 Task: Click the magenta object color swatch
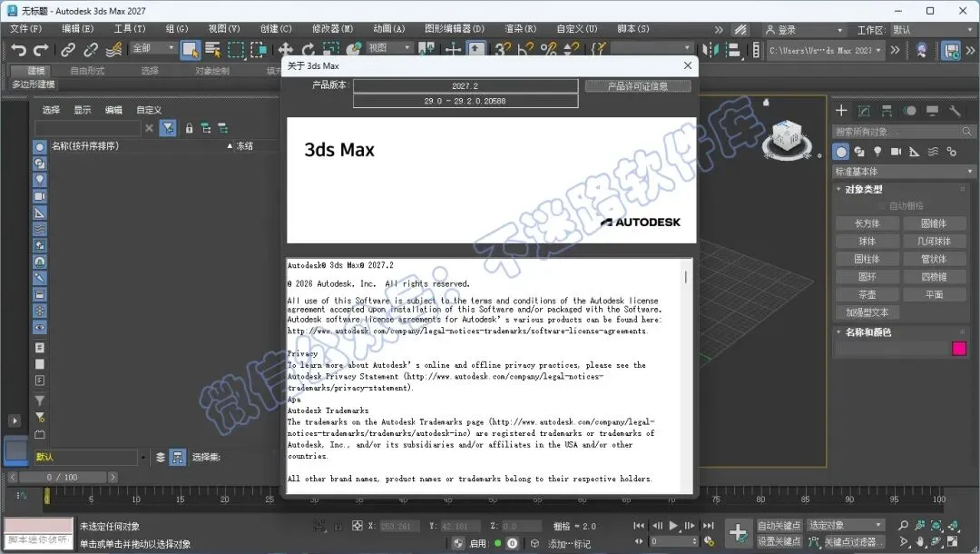click(x=959, y=348)
